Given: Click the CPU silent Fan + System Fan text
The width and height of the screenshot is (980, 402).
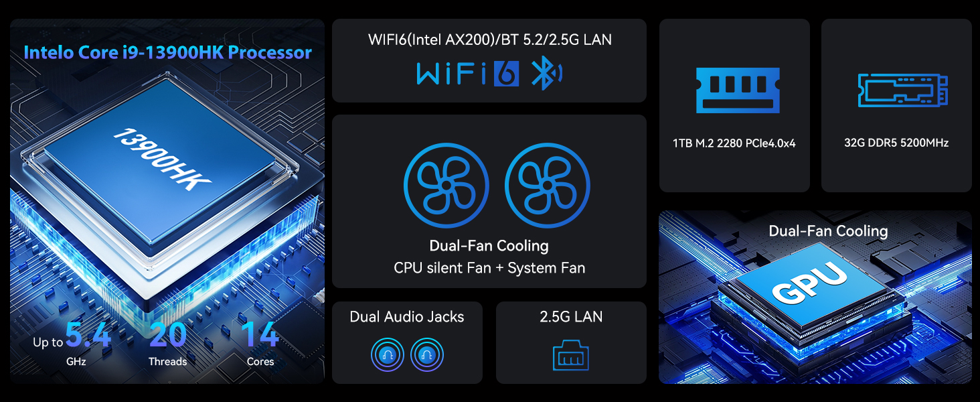Looking at the screenshot, I should (489, 268).
